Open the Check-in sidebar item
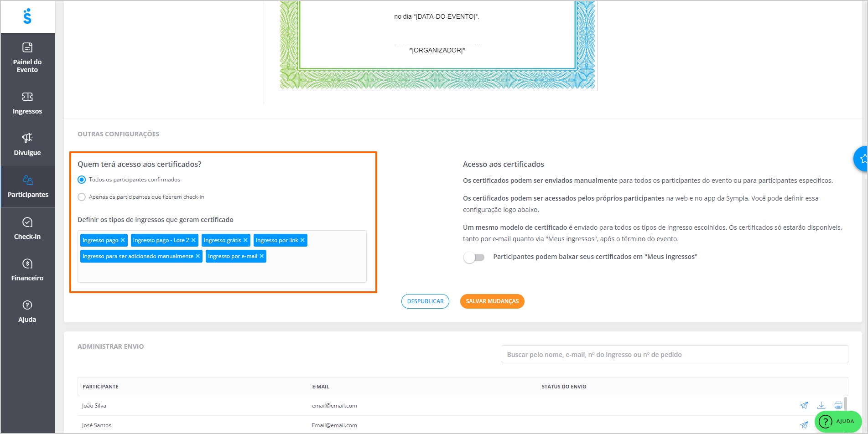Viewport: 868px width, 434px height. point(27,228)
